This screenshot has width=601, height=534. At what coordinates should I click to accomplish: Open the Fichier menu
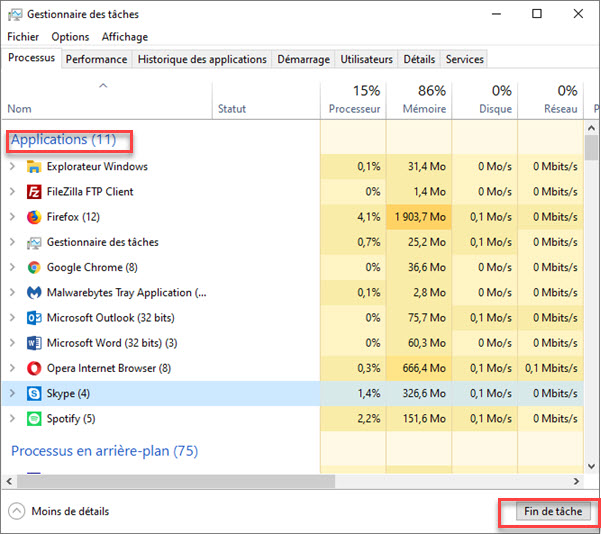coord(23,37)
